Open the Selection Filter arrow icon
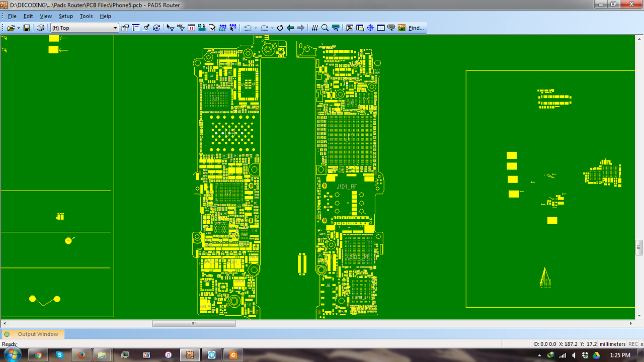644x362 pixels. coord(171,28)
